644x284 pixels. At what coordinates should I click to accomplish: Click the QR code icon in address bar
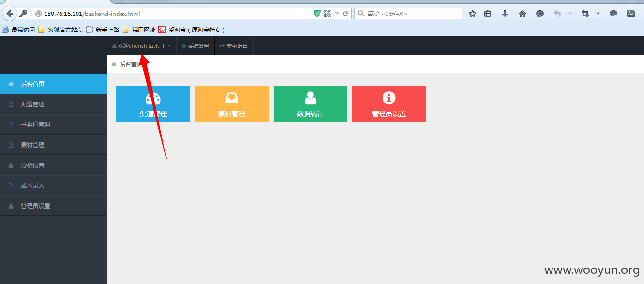click(328, 14)
